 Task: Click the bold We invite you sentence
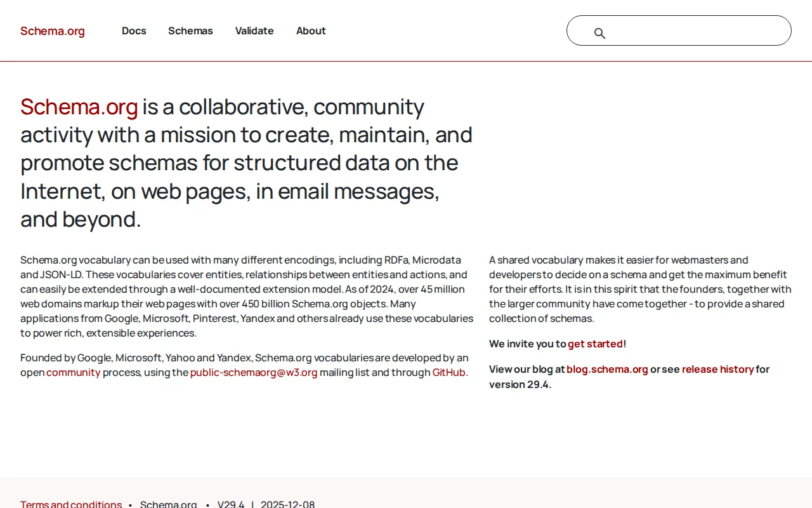tap(528, 344)
